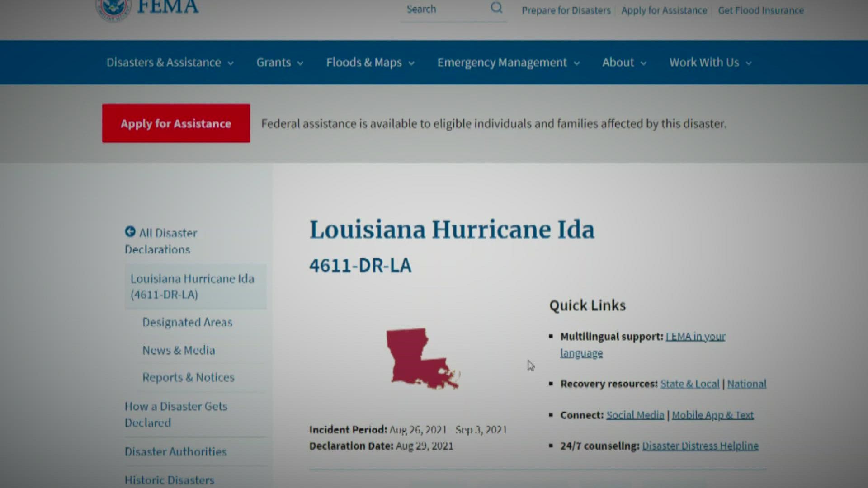The width and height of the screenshot is (868, 488).
Task: Open State & Local recovery resources link
Action: [x=689, y=384]
